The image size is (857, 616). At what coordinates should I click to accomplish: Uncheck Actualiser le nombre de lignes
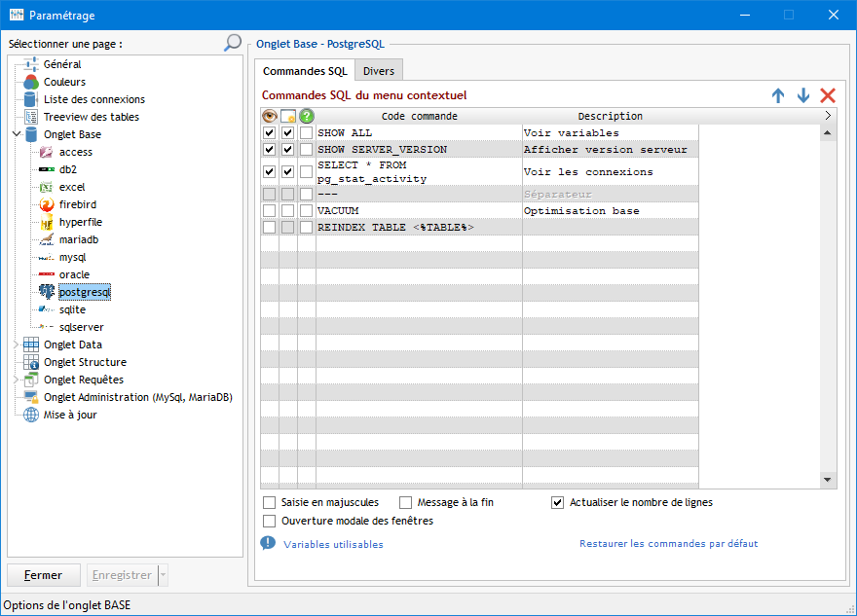[557, 502]
